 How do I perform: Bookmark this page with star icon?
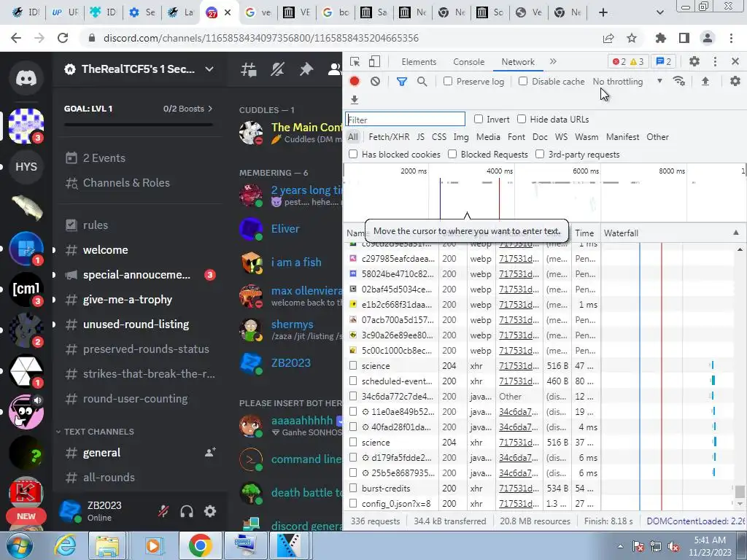tap(632, 38)
